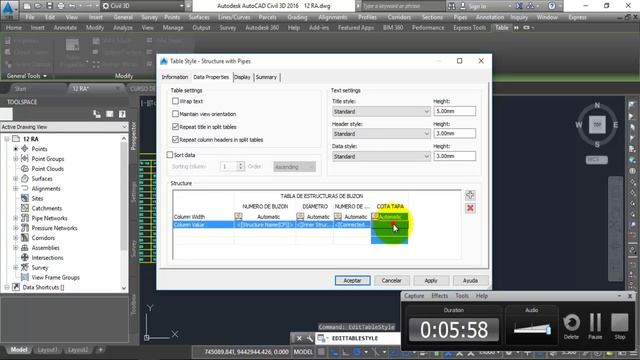640x360 pixels.
Task: Click DIAMETRO column width icon
Action: (x=300, y=216)
